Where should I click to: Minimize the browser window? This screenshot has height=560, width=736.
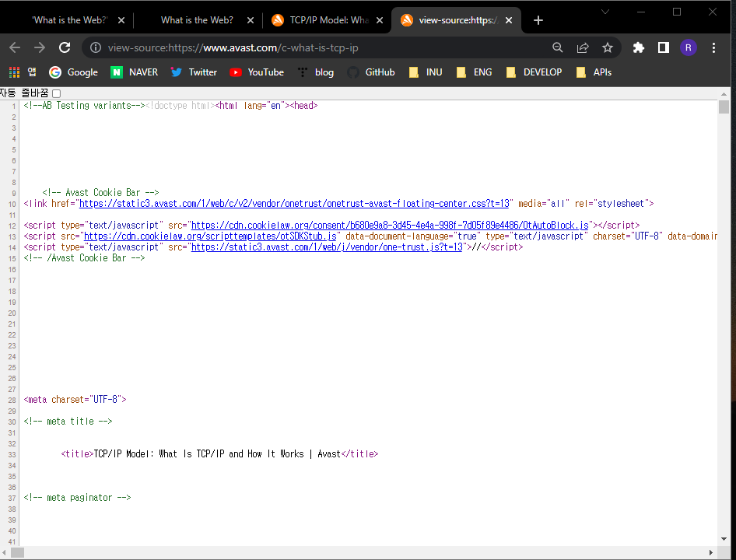[641, 12]
